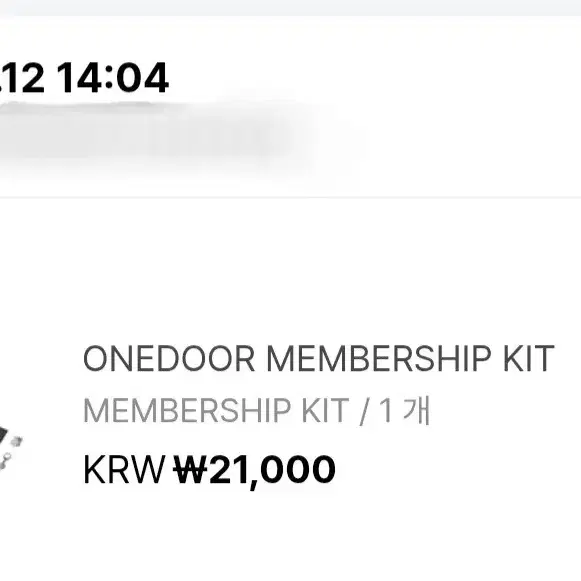Select the MEMBERSHIP KIT / 1 개 option line
Screen dimensions: 581x581
pos(256,411)
